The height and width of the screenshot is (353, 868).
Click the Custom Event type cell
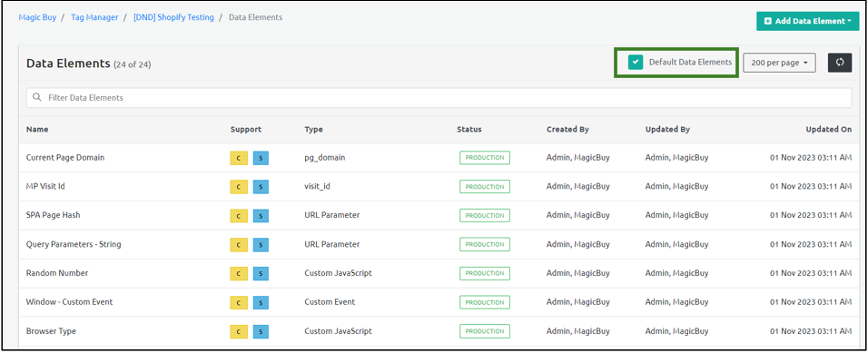[330, 302]
